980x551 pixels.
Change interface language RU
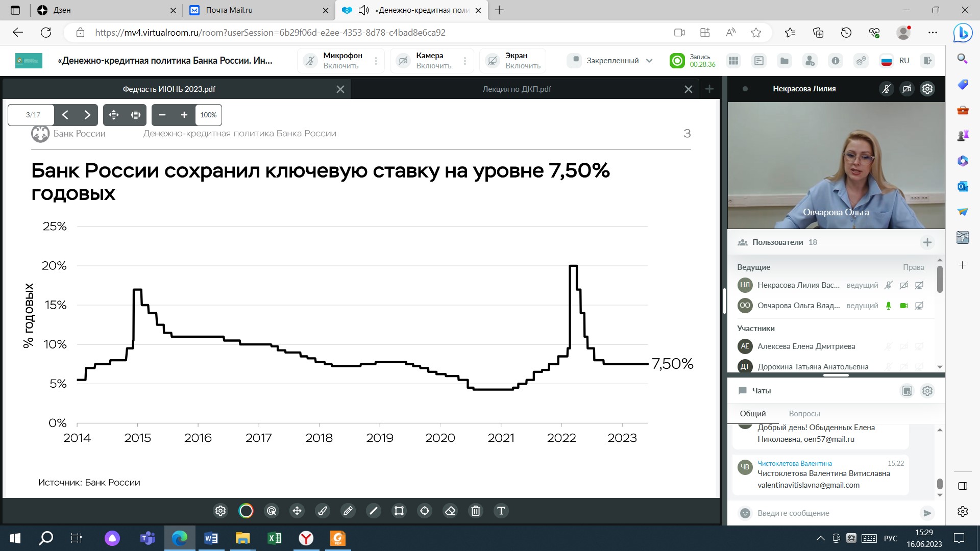coord(895,61)
